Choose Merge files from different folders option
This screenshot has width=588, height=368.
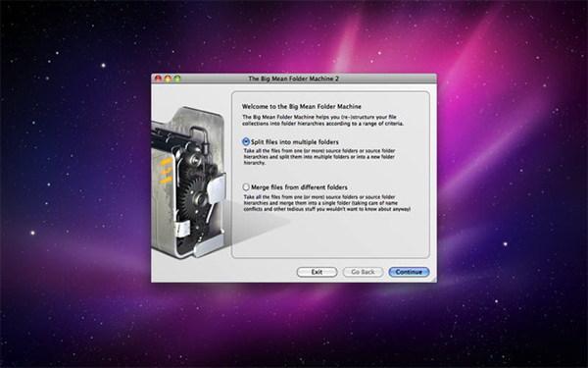pos(246,187)
